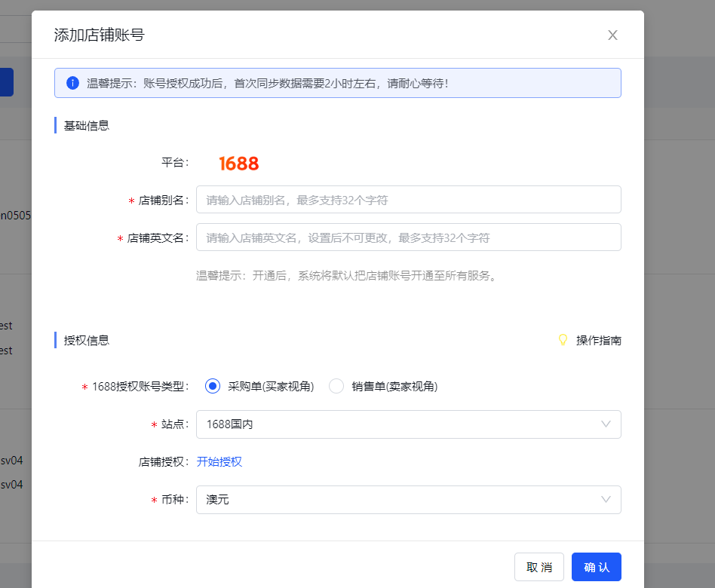Open the 站点 dropdown showing 1688国内

[x=409, y=424]
